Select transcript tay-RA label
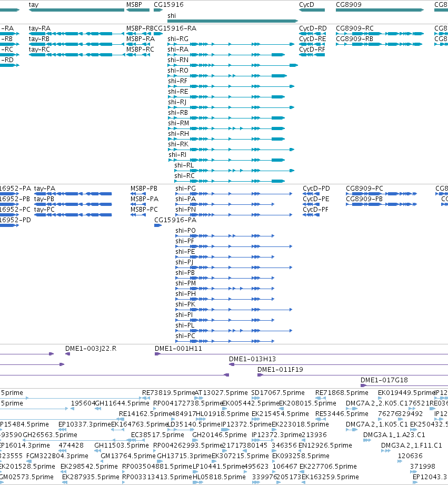This screenshot has width=448, height=485. coord(39,28)
